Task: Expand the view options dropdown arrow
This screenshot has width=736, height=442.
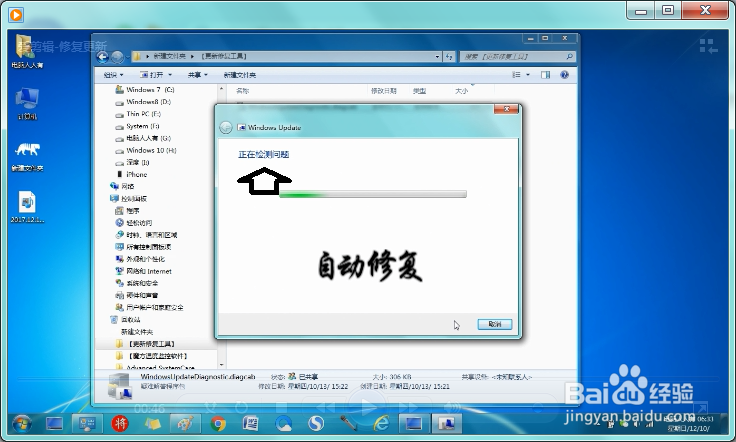Action: pyautogui.click(x=528, y=75)
